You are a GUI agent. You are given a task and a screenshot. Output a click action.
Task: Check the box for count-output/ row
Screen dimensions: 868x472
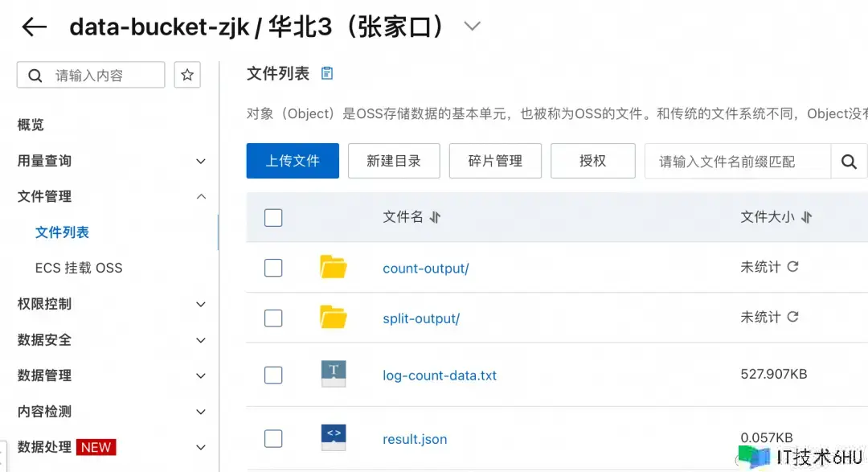[x=273, y=268]
